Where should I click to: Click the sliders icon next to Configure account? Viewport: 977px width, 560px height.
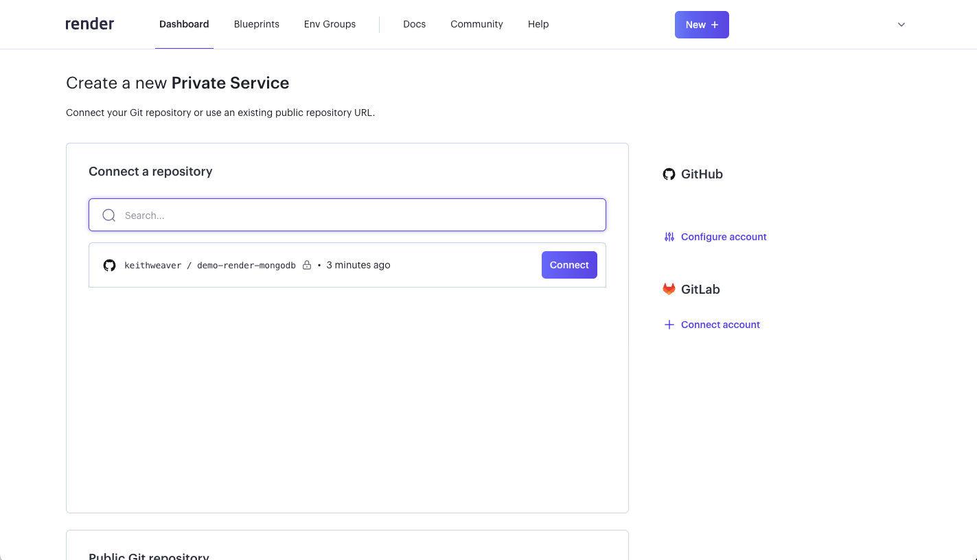pos(669,237)
